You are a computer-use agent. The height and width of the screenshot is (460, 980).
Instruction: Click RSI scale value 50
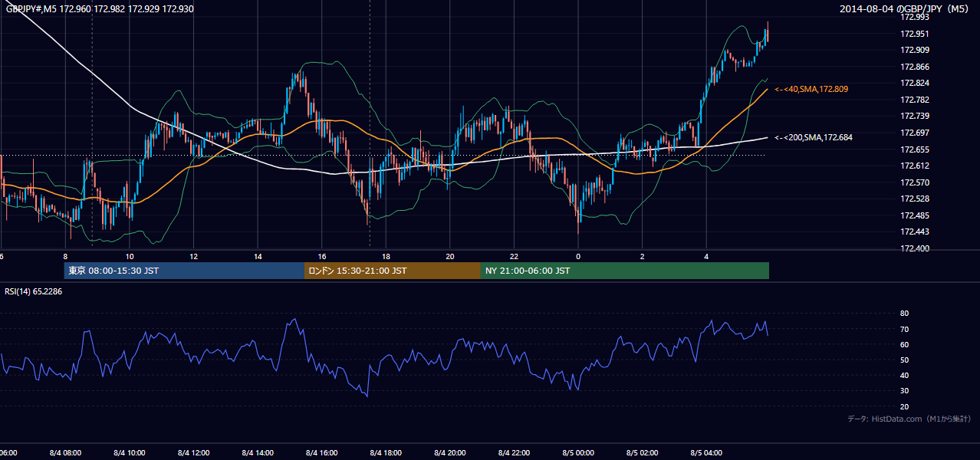(x=904, y=360)
